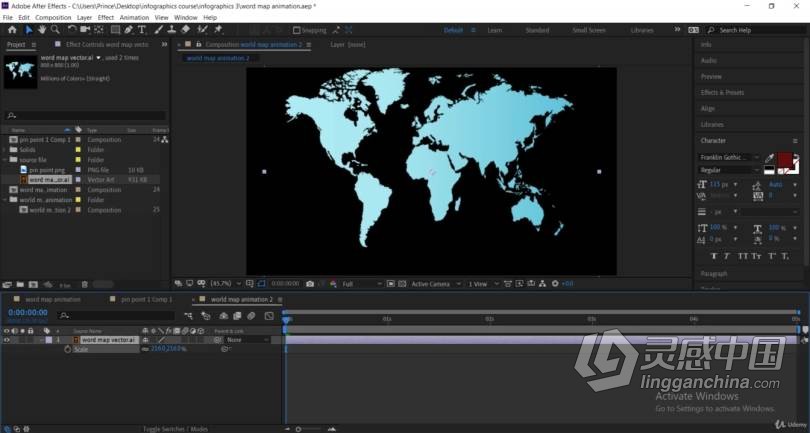Click the text fill color swatch
The height and width of the screenshot is (433, 810).
point(785,159)
